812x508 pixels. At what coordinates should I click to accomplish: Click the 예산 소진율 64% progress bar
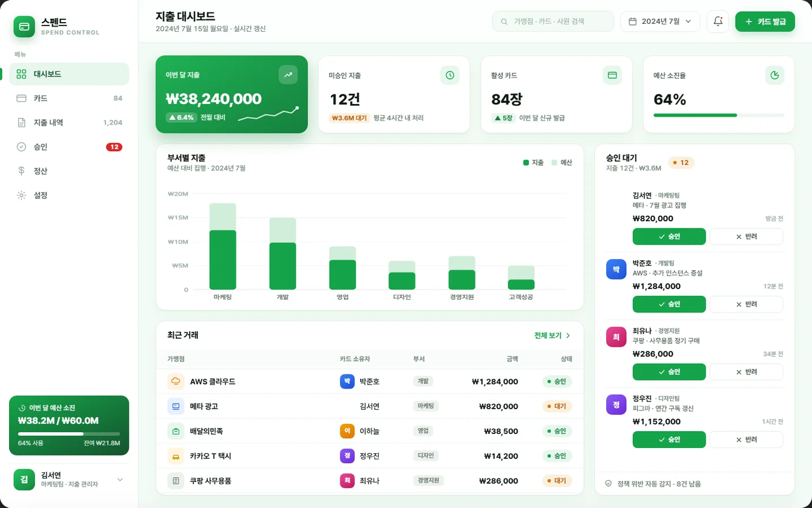(x=719, y=115)
